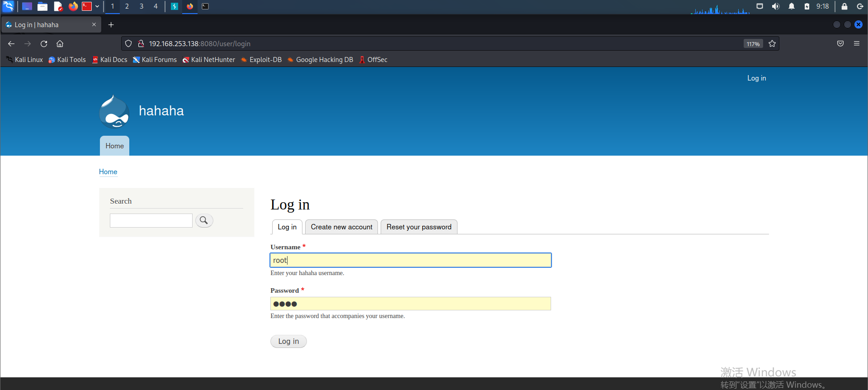Image resolution: width=868 pixels, height=390 pixels.
Task: Open the Kali Forums bookmark
Action: pos(155,60)
